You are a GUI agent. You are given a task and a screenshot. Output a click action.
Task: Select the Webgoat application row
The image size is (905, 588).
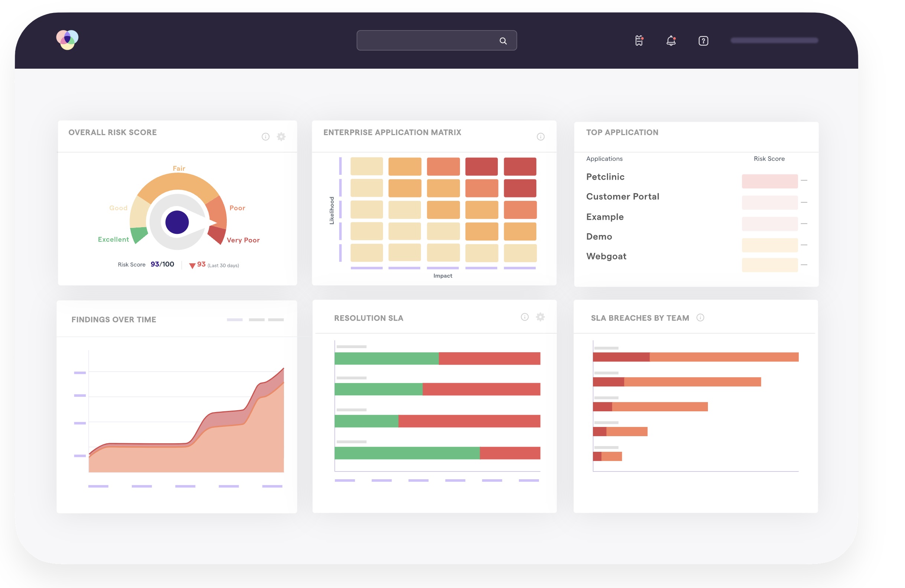pyautogui.click(x=606, y=257)
